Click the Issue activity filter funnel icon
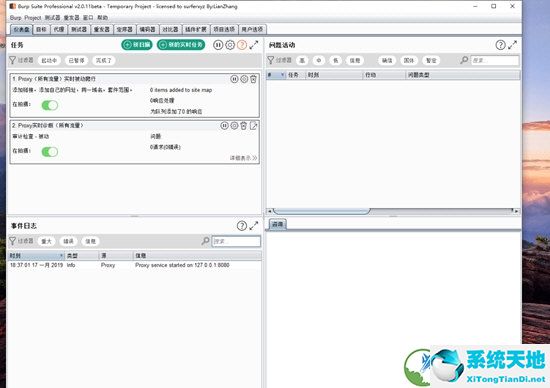 (270, 60)
